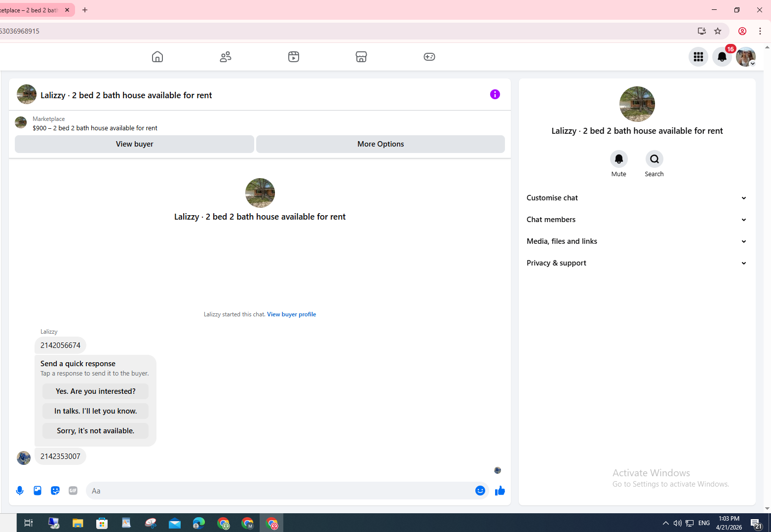Bookmark this page with the star icon
The image size is (771, 532).
(x=718, y=31)
